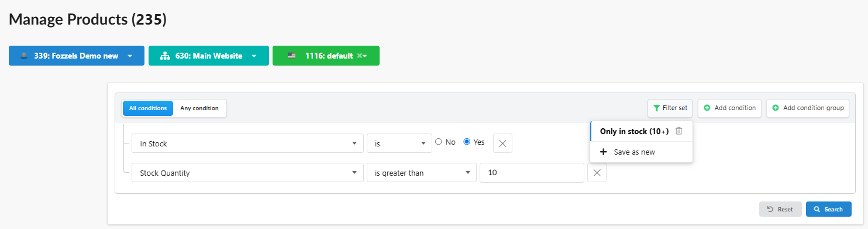The width and height of the screenshot is (868, 229).
Task: Delete the 'Only in stock (10+)' filter set
Action: [678, 131]
